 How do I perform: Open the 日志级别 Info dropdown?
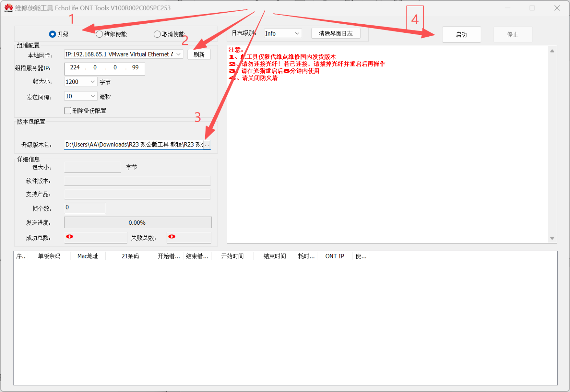283,33
